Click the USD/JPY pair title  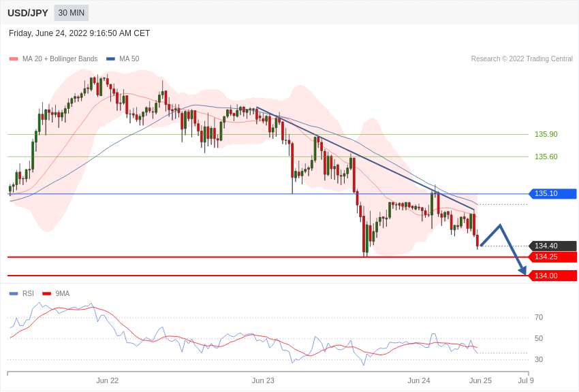click(x=28, y=13)
